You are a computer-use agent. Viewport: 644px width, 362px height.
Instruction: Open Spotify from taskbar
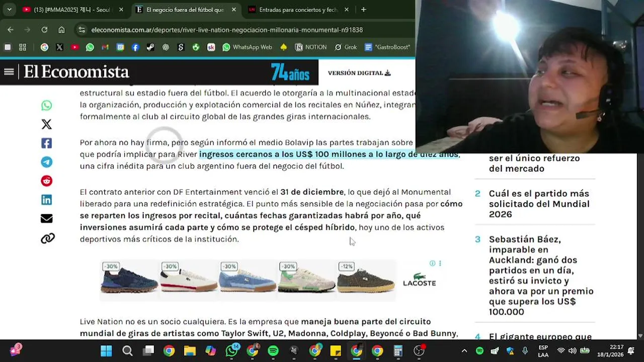pos(273,351)
